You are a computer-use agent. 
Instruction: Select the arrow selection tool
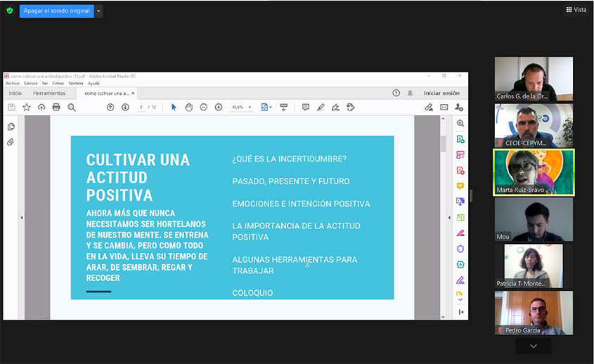point(174,108)
